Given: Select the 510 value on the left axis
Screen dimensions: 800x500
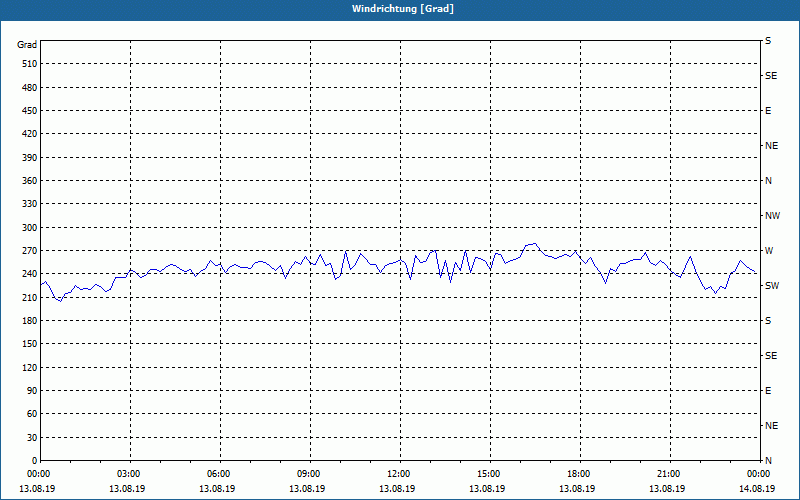Looking at the screenshot, I should 30,64.
